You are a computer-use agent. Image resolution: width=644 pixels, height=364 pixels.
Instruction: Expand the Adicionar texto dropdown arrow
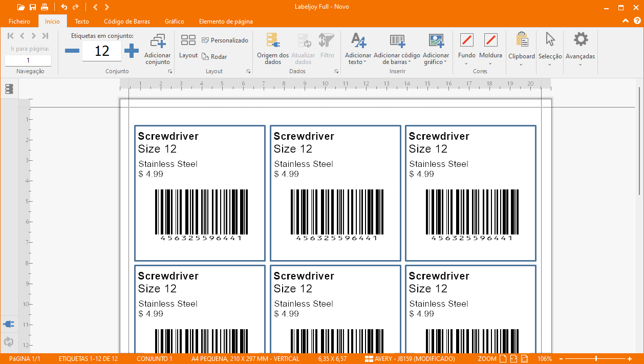pos(365,62)
